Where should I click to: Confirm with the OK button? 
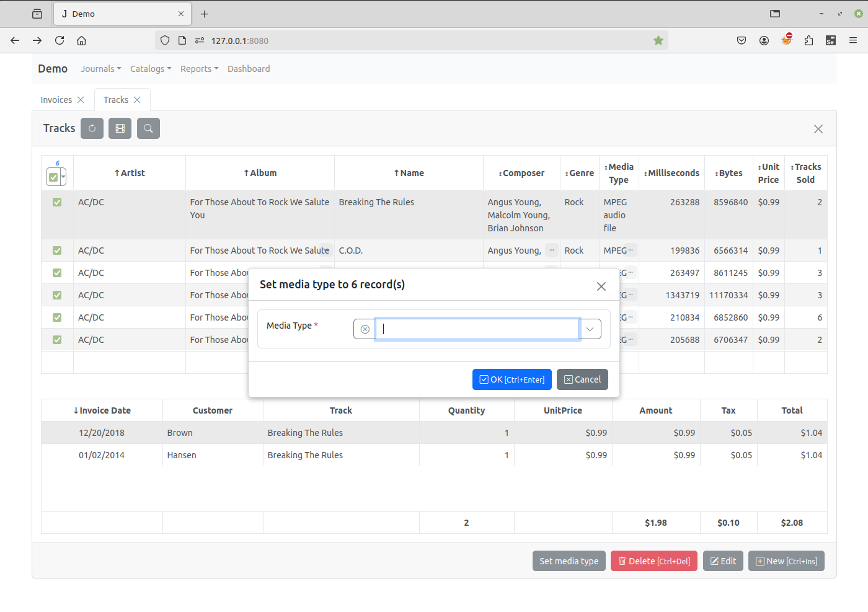click(511, 379)
